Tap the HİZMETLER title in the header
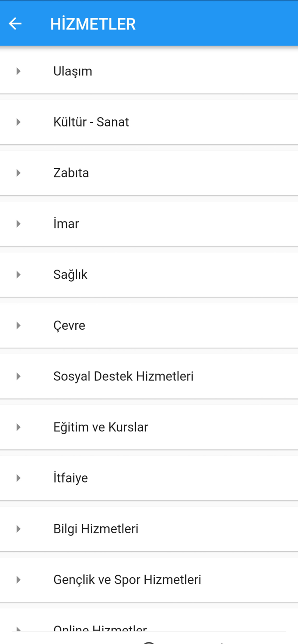298x644 pixels. (x=92, y=24)
